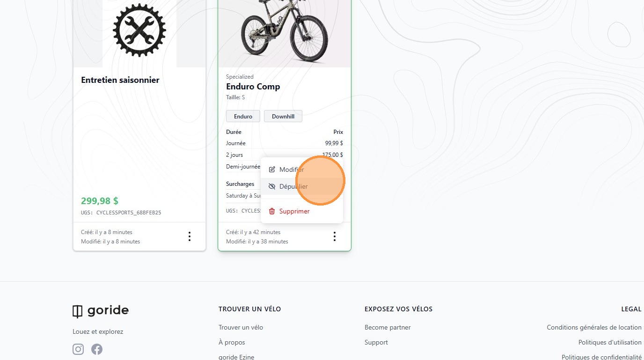
Task: Click the goride logo in footer
Action: click(x=101, y=310)
